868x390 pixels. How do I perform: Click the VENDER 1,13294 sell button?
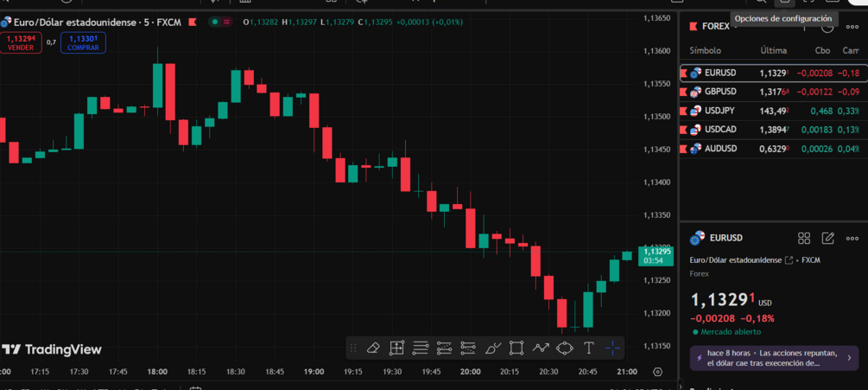tap(21, 42)
